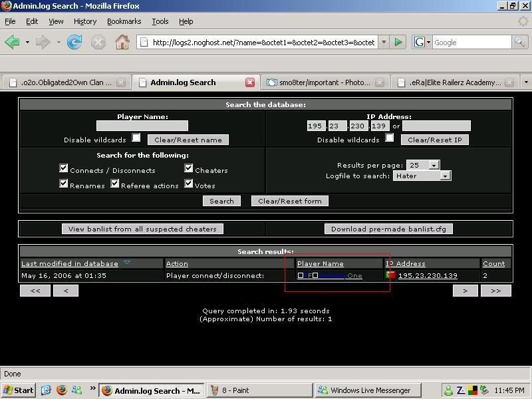Click the Firefox throbber activity icon
Image resolution: width=532 pixels, height=399 pixels.
(523, 21)
